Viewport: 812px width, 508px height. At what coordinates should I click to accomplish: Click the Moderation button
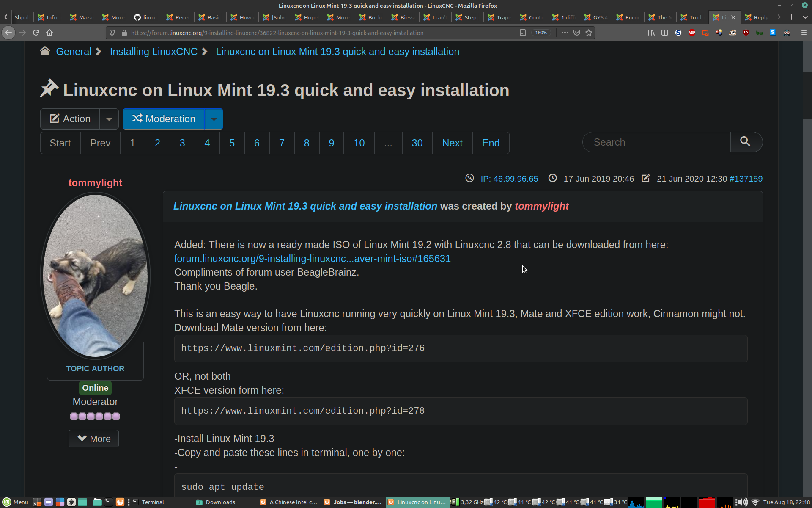164,119
